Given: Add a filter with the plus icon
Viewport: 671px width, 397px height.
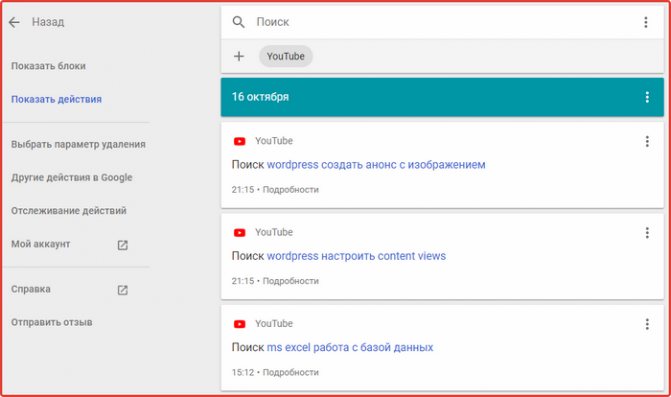Looking at the screenshot, I should (x=239, y=56).
